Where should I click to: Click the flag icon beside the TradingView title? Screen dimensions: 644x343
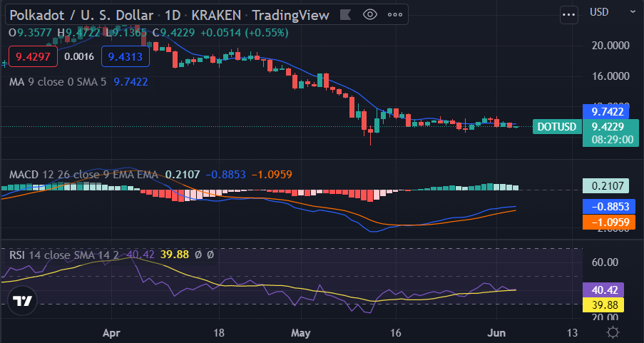[345, 15]
